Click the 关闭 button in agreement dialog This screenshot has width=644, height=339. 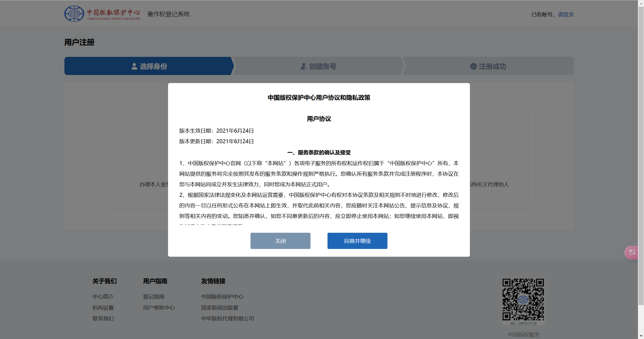click(280, 241)
